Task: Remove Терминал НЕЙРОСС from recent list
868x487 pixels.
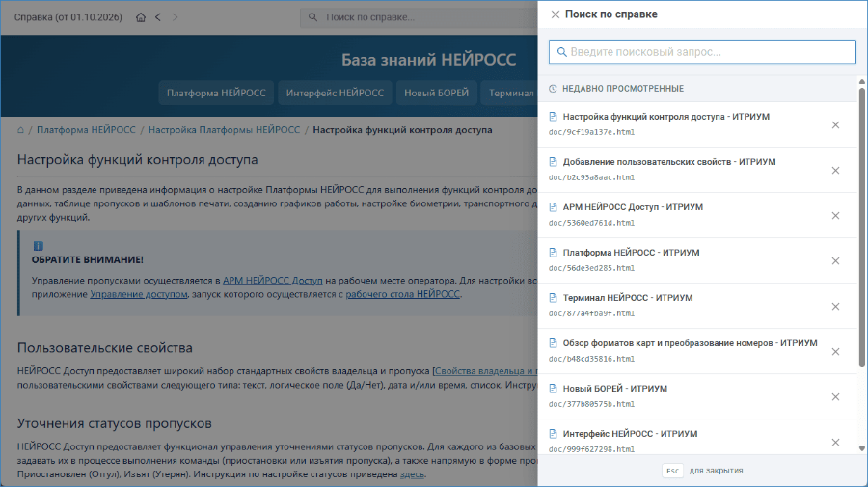Action: point(835,307)
